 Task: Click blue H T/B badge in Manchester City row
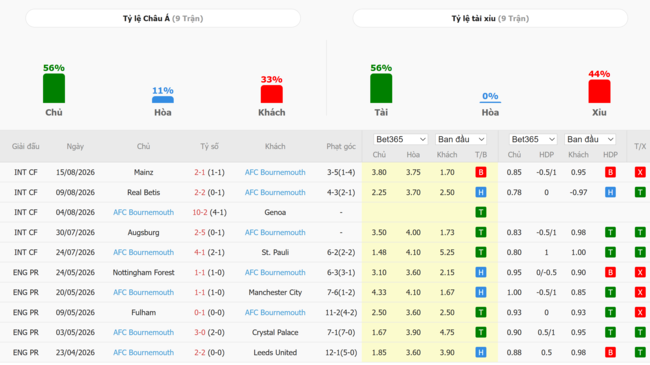pos(480,292)
